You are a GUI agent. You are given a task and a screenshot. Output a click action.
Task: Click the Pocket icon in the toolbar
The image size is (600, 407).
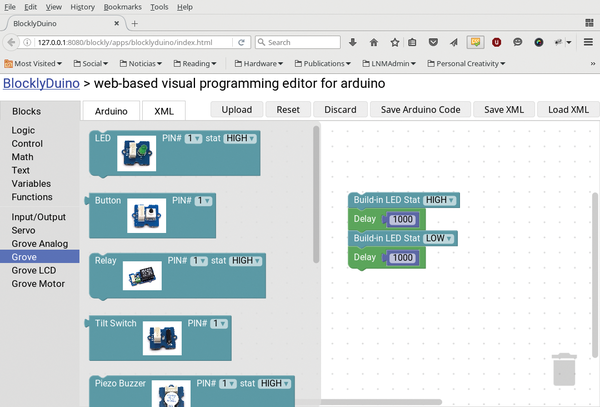[x=433, y=42]
